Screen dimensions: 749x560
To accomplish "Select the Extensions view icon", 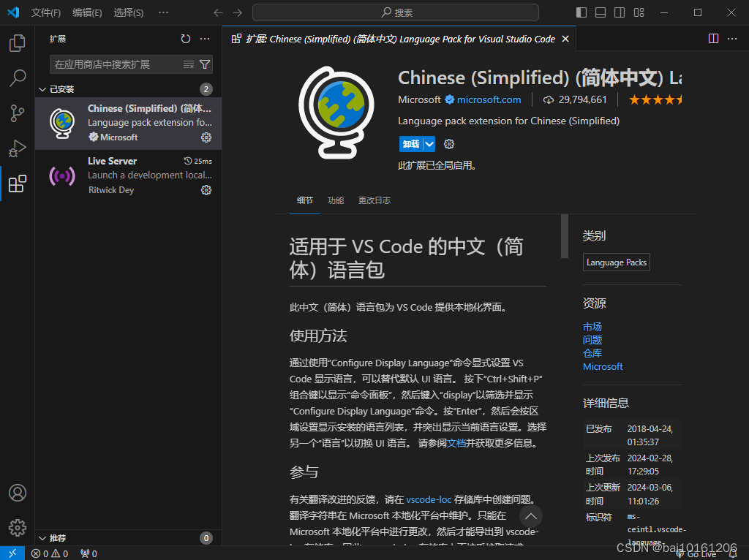I will (18, 183).
